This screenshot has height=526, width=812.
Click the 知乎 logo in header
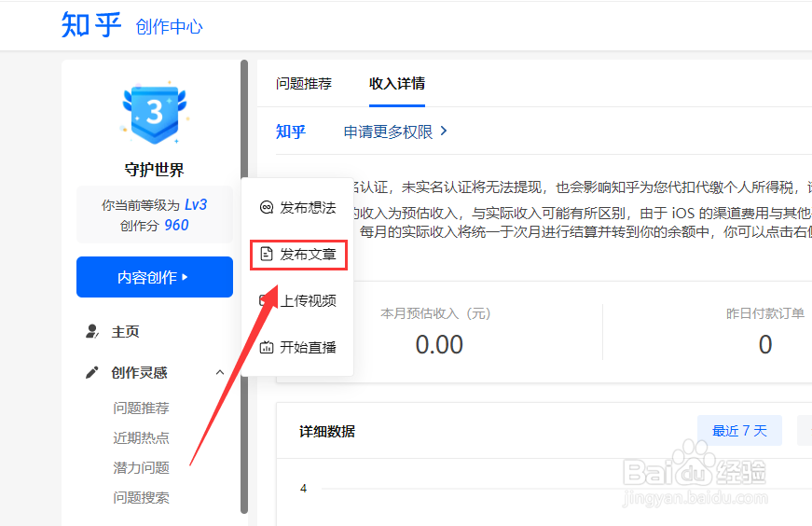(91, 25)
